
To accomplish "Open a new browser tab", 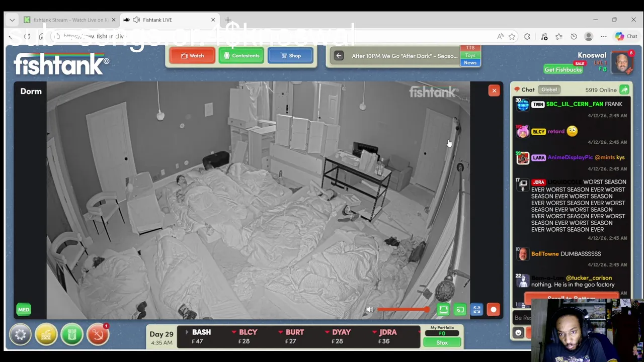I will (x=228, y=20).
